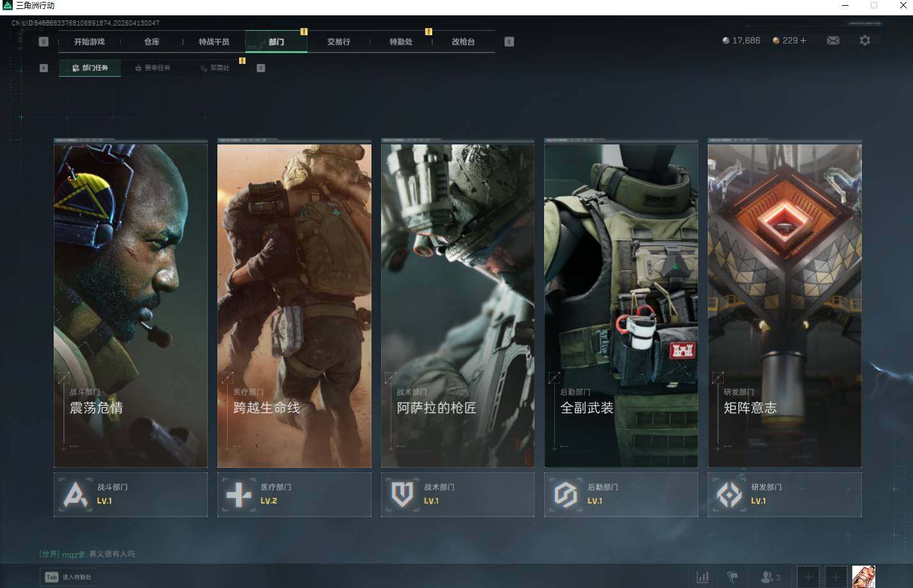
Task: Open the 矩阵意志 R&D department card
Action: coord(784,306)
